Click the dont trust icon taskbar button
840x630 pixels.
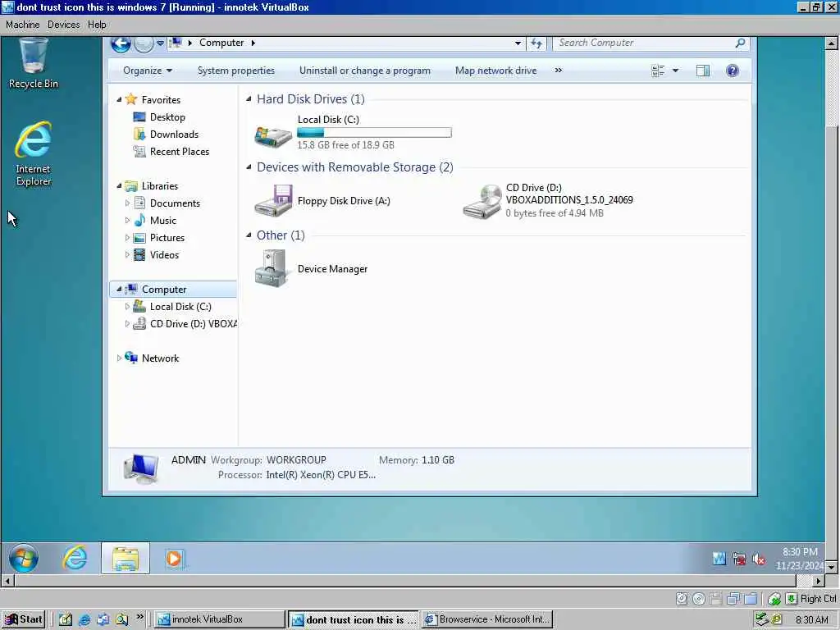click(x=354, y=619)
